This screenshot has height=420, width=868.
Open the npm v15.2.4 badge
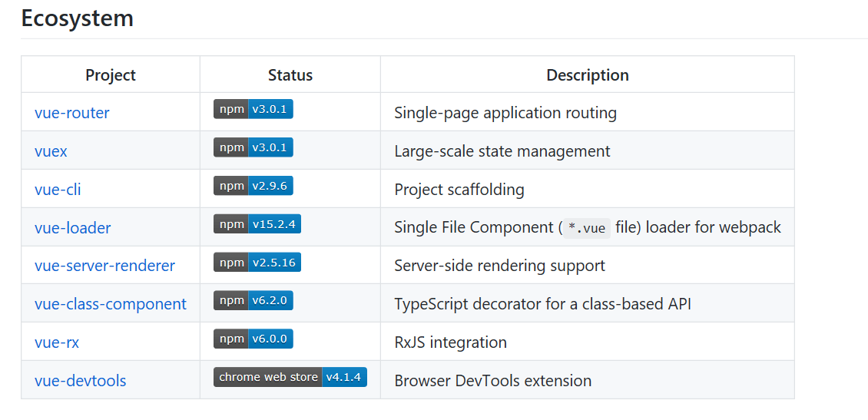coord(257,224)
